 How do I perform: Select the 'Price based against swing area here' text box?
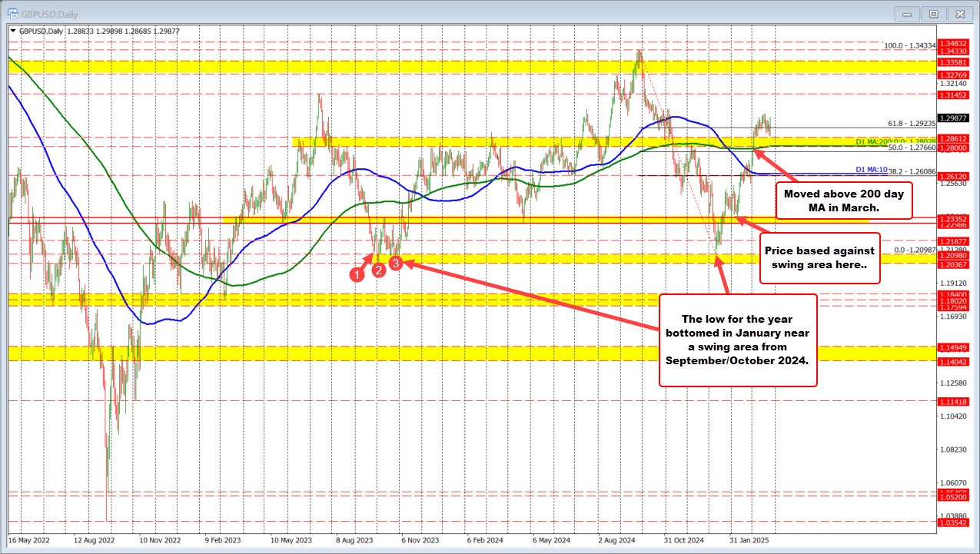click(819, 257)
